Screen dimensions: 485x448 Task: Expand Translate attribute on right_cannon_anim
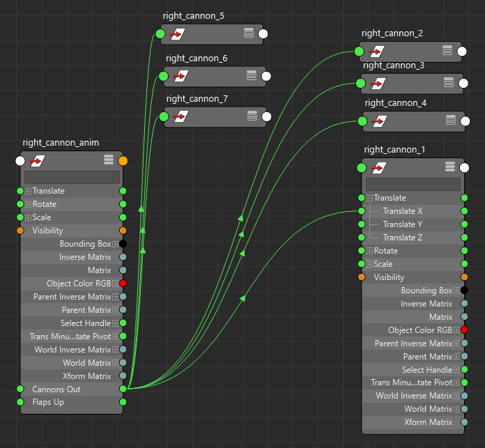(28, 191)
